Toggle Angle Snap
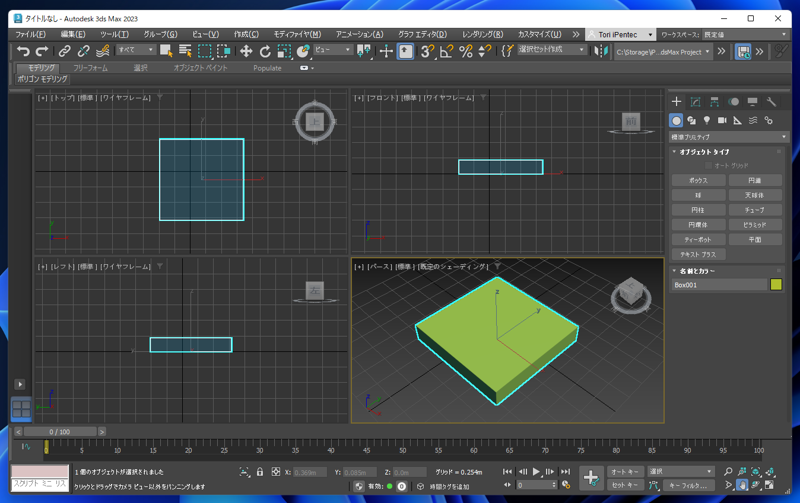Image resolution: width=800 pixels, height=503 pixels. coord(446,51)
